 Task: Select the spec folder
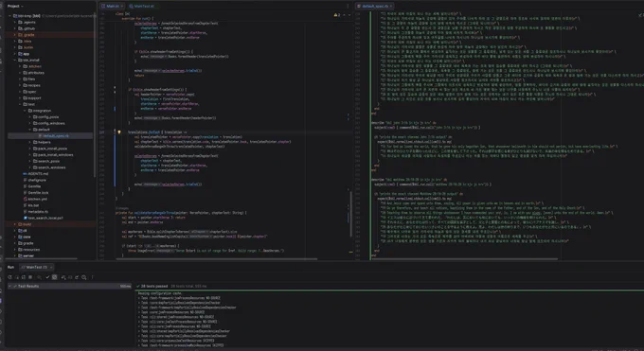point(29,92)
